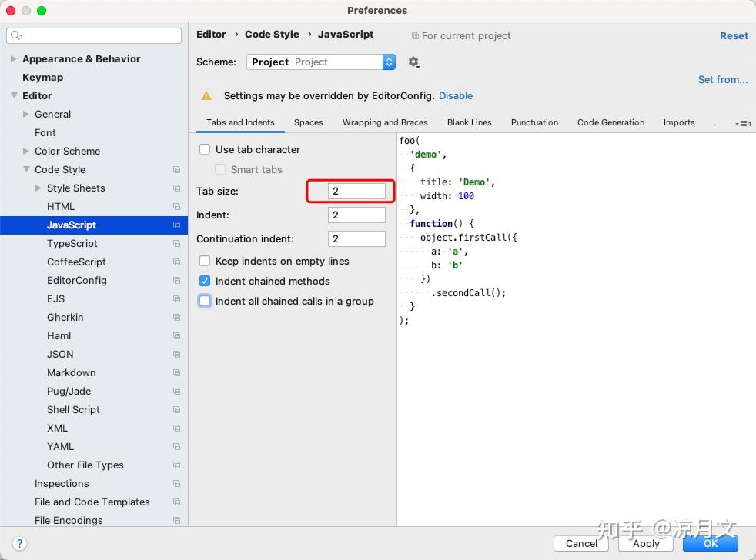Click the EditorConfig warning triangle icon
Viewport: 756px width, 560px height.
206,96
